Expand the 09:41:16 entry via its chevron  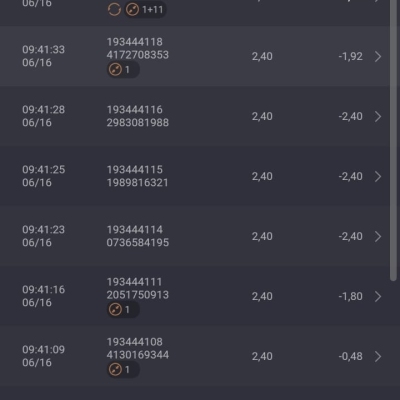(378, 297)
